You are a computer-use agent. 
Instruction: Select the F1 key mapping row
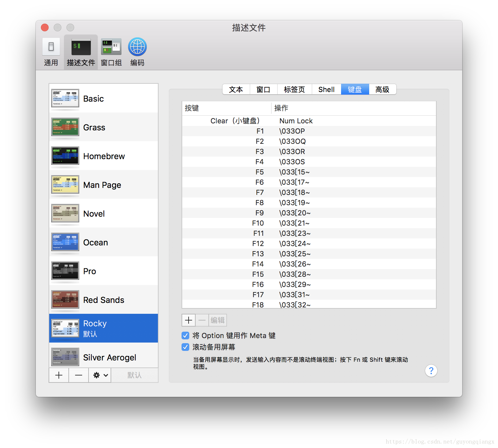click(309, 131)
